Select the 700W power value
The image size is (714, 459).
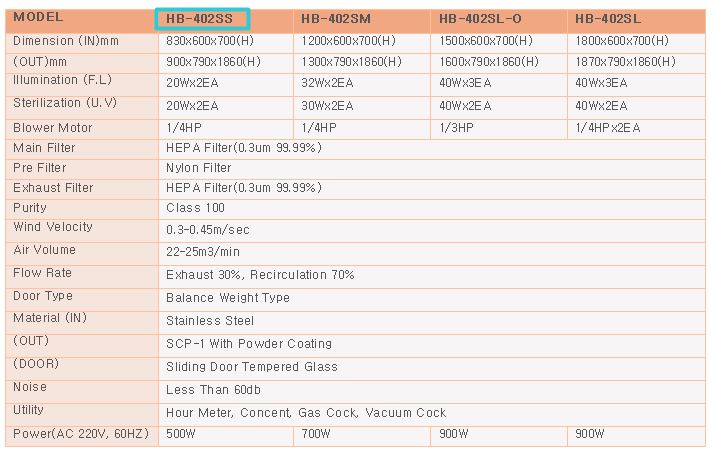pyautogui.click(x=315, y=435)
